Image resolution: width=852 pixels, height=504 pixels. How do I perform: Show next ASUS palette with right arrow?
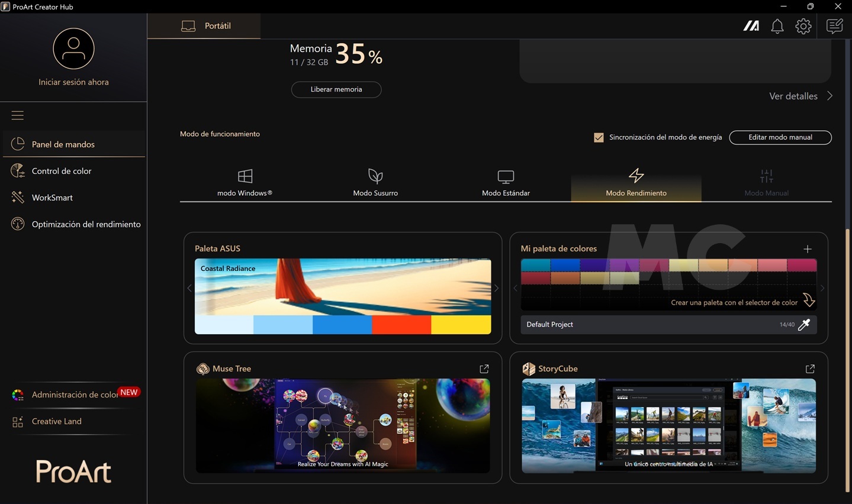pyautogui.click(x=496, y=288)
